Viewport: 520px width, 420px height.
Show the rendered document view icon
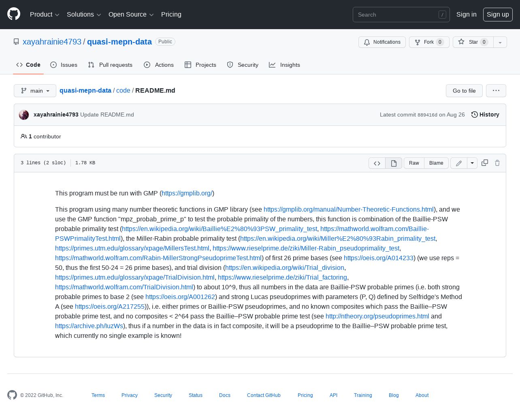click(394, 163)
